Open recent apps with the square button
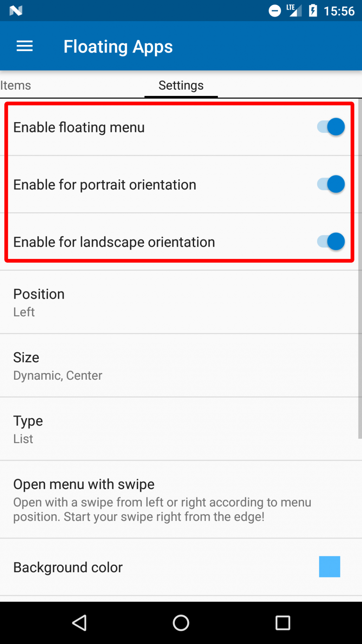The image size is (362, 644). pos(282,623)
